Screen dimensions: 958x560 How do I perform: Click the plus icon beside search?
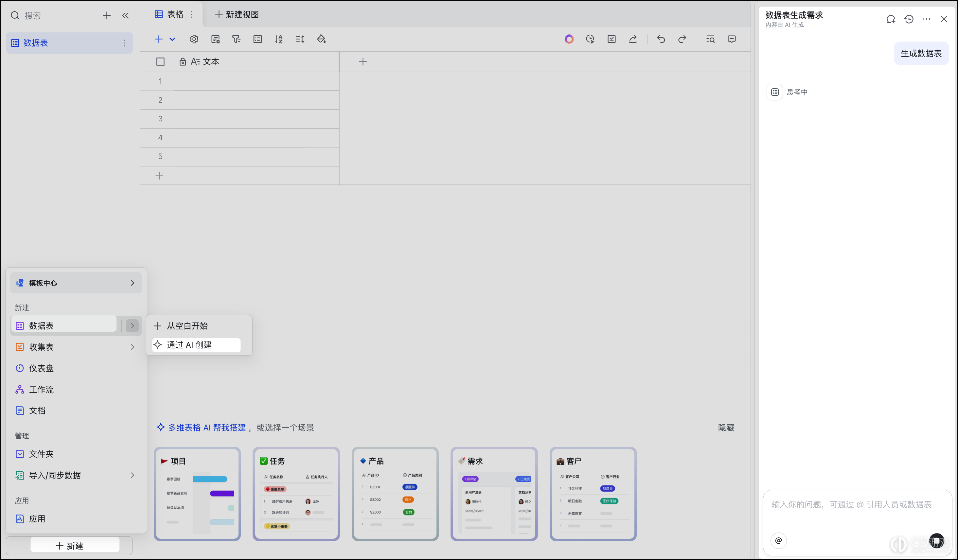click(106, 16)
